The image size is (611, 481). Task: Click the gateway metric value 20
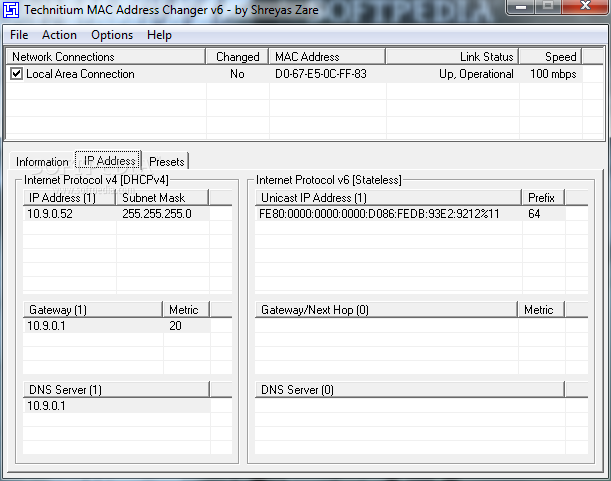175,325
